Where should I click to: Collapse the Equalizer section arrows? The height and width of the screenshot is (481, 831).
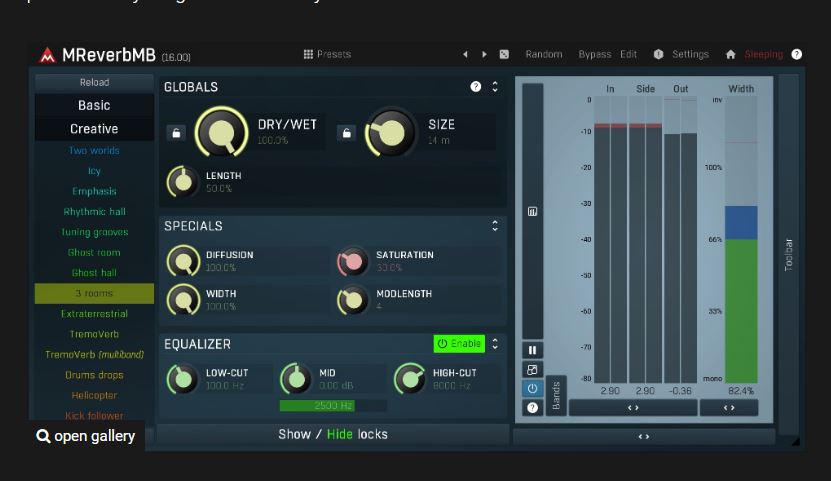[x=495, y=344]
